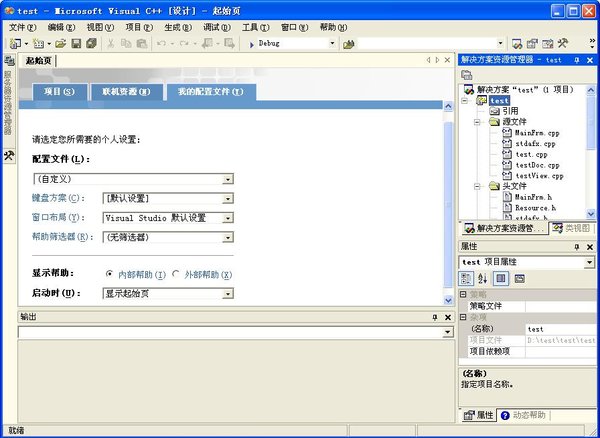
Task: Open the Toolbox side tab icon
Action: [9, 155]
